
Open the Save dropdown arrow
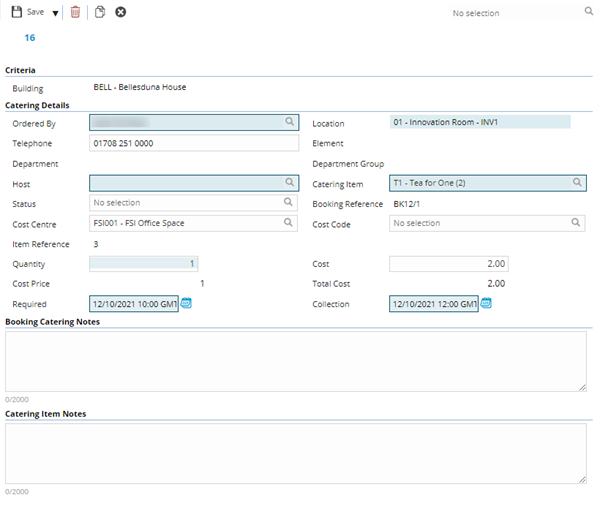(56, 13)
